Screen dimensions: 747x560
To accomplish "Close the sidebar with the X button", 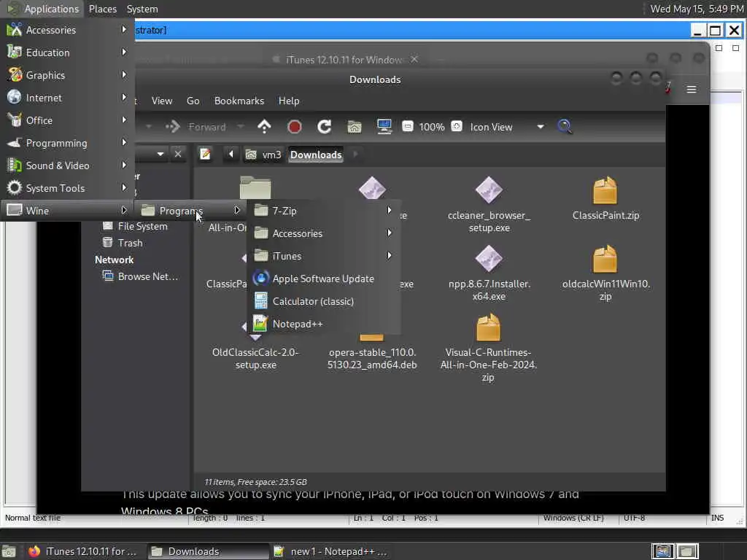I will 178,155.
